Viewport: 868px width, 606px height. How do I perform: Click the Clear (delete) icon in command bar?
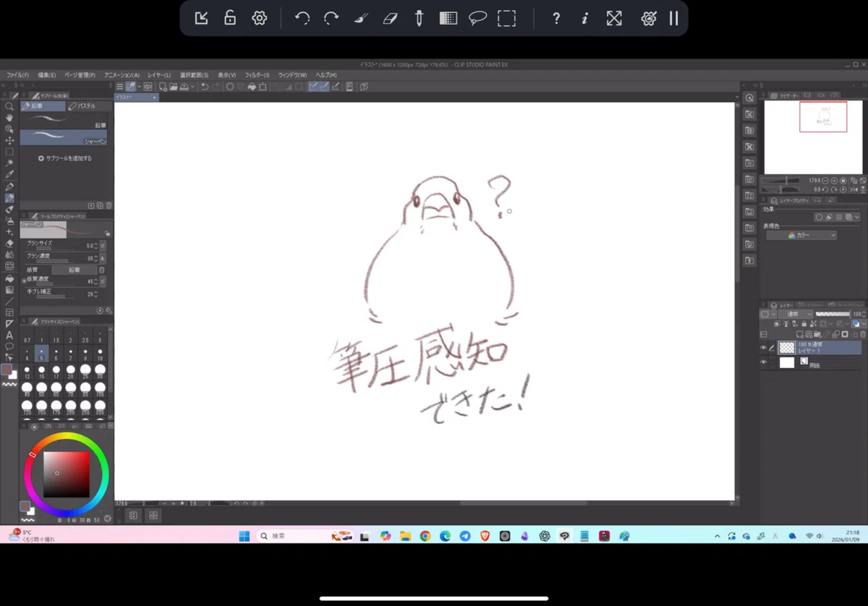tap(230, 87)
